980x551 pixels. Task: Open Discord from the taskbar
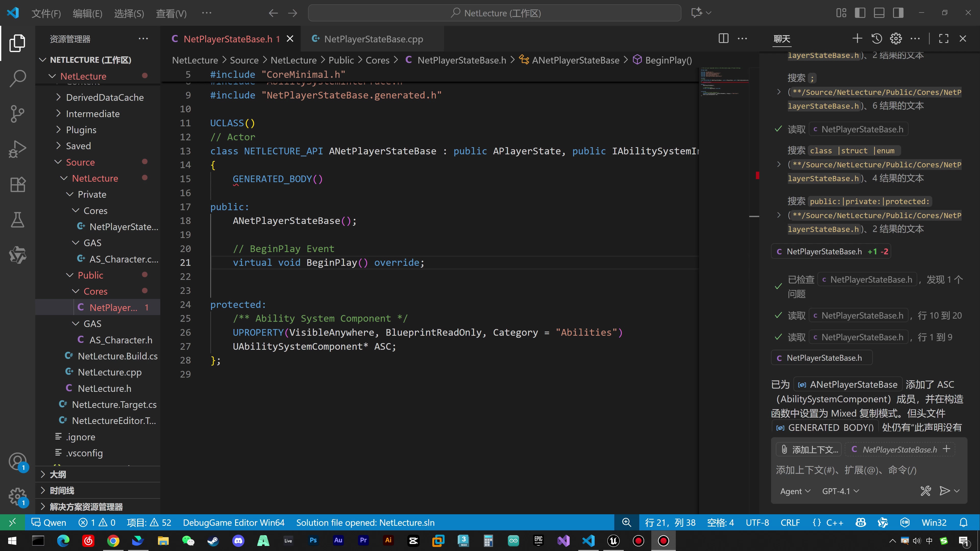tap(238, 540)
